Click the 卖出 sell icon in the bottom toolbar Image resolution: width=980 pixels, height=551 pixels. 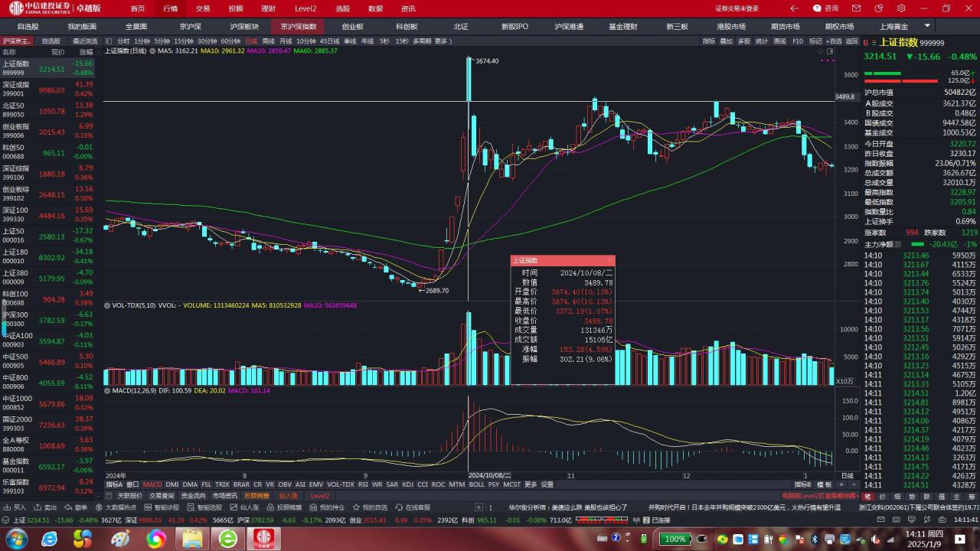45,507
